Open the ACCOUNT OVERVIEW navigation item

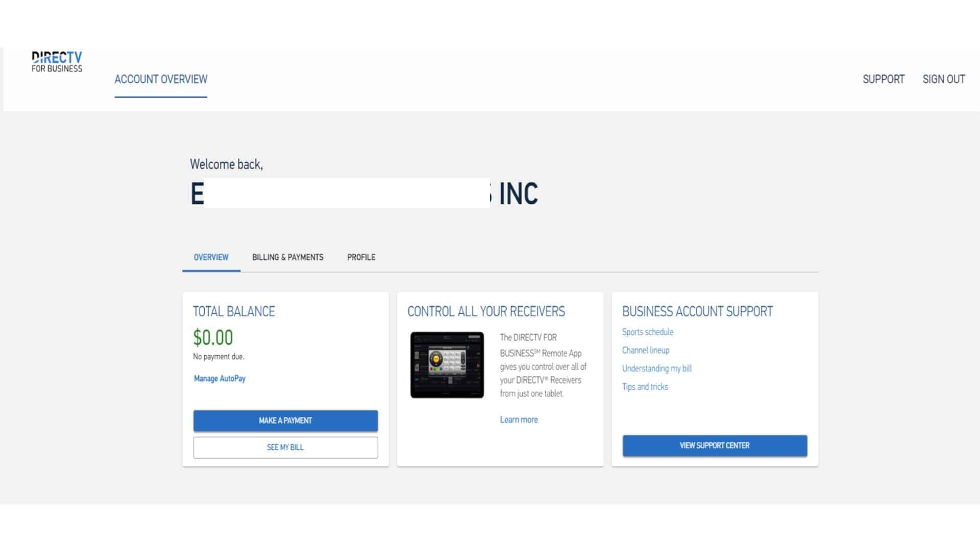pos(161,79)
